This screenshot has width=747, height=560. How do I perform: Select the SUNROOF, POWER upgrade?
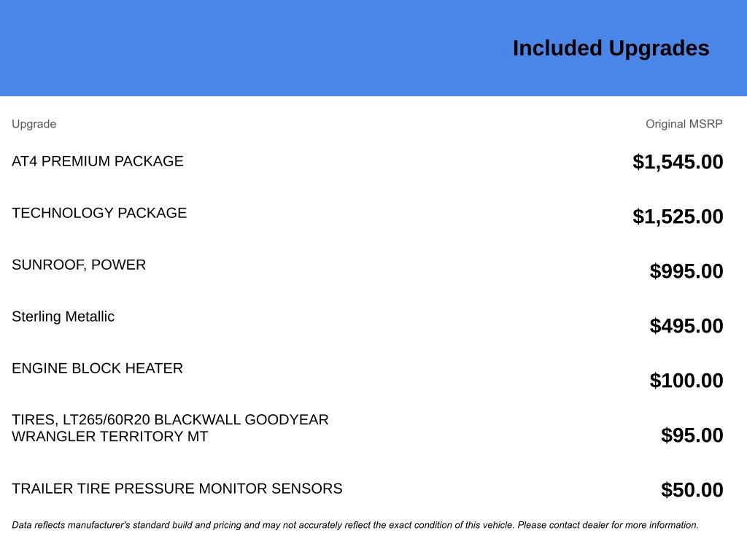79,265
